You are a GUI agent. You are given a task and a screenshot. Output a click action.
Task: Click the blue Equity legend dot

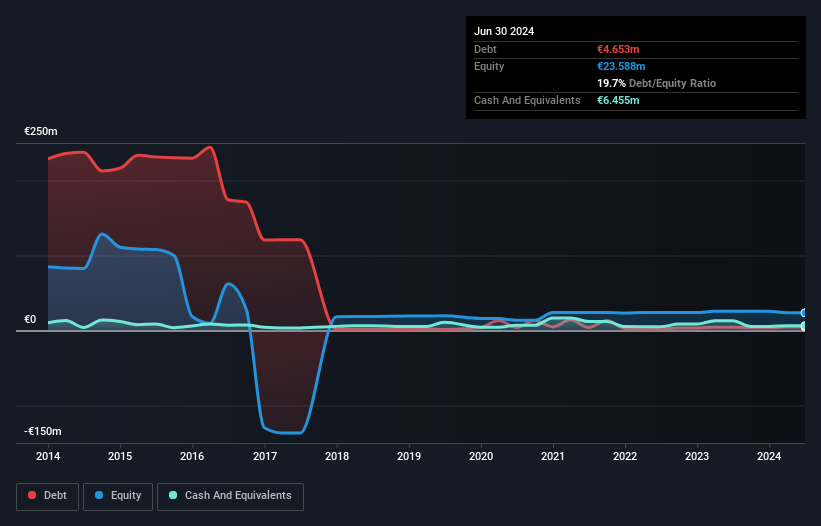pyautogui.click(x=99, y=495)
